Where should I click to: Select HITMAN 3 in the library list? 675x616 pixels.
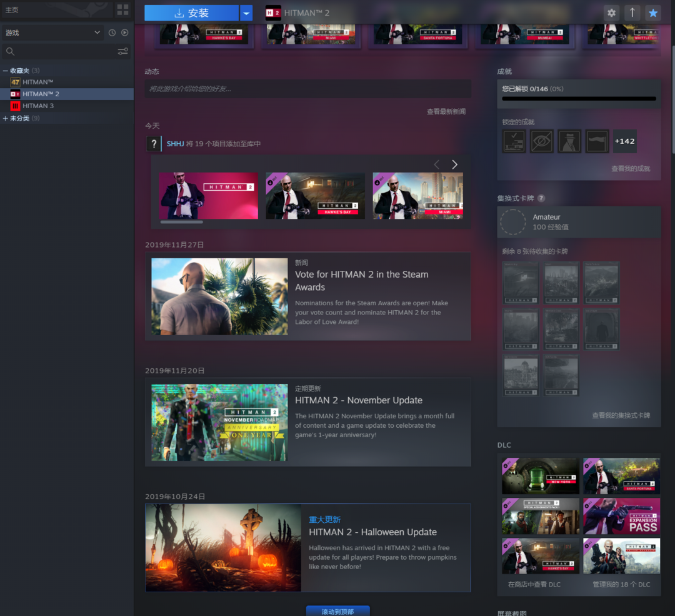coord(38,106)
